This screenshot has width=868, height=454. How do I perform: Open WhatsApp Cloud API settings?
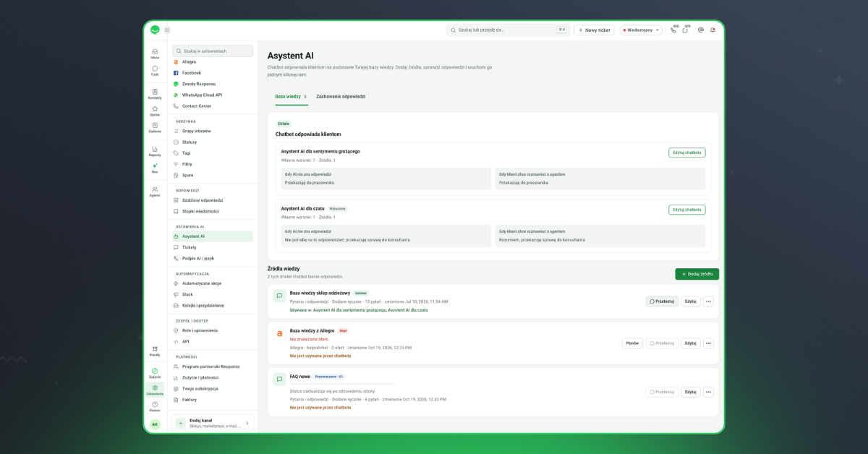pyautogui.click(x=213, y=95)
